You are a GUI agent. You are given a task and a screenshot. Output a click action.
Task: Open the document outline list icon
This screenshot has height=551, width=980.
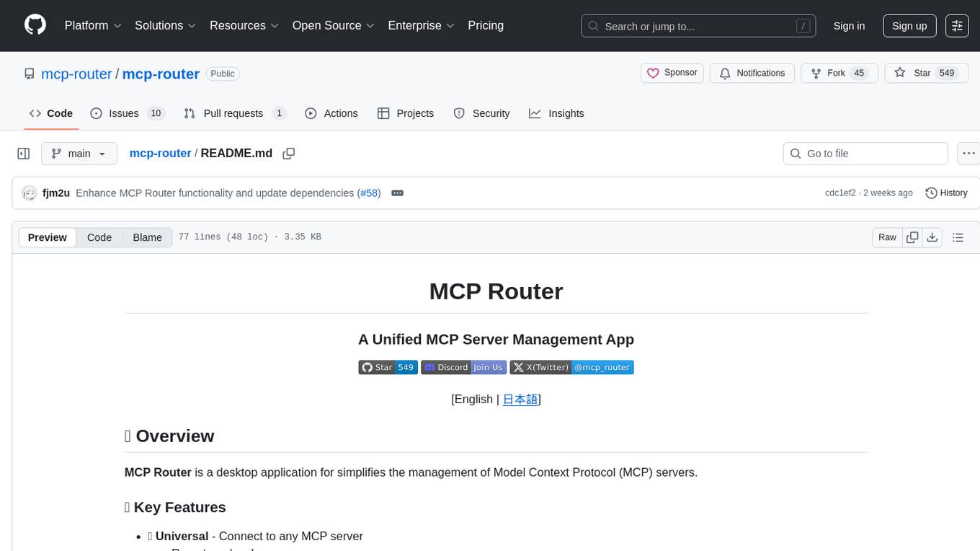pyautogui.click(x=958, y=237)
